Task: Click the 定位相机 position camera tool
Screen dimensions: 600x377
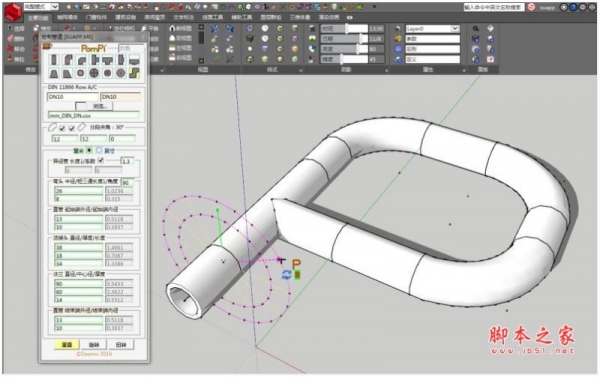Action: click(x=121, y=28)
